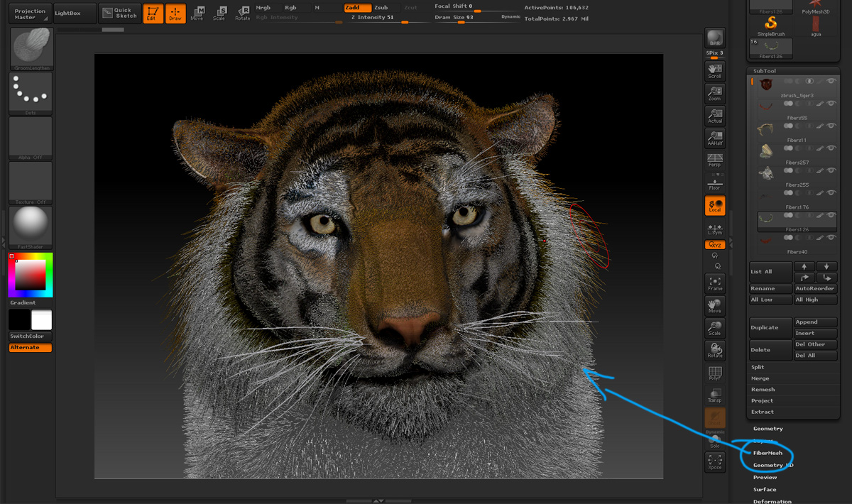852x504 pixels.
Task: Expand the Surface palette section
Action: [x=765, y=489]
